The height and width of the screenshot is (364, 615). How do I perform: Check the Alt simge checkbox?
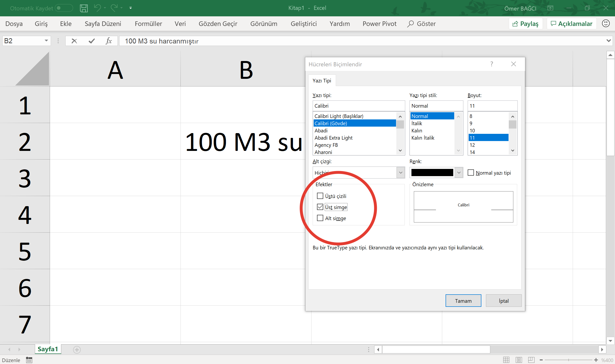(x=320, y=218)
